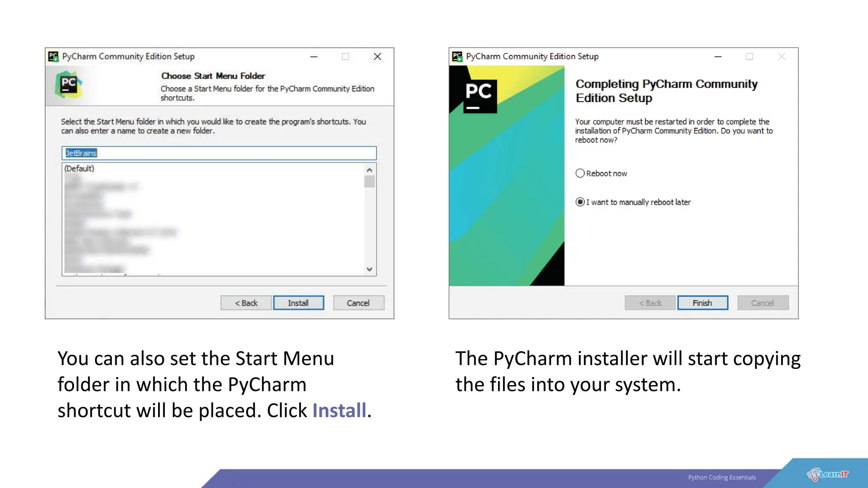Click the Choose Start Menu Folder heading
This screenshot has width=868, height=488.
tap(213, 76)
